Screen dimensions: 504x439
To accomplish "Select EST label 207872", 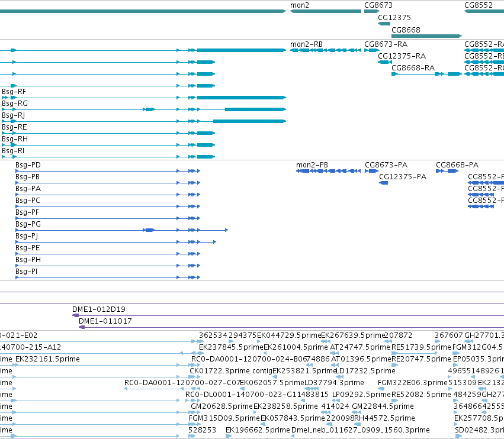I will (398, 335).
